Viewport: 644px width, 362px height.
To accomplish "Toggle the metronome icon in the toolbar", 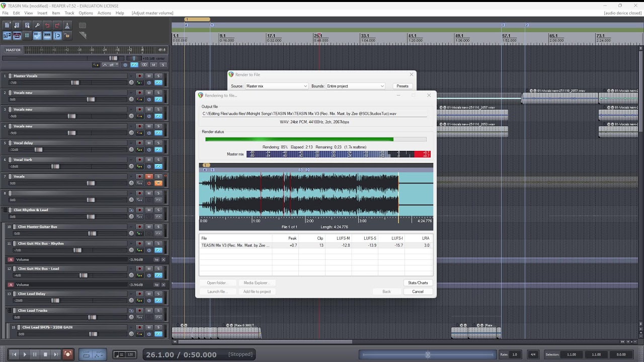I will (x=67, y=25).
